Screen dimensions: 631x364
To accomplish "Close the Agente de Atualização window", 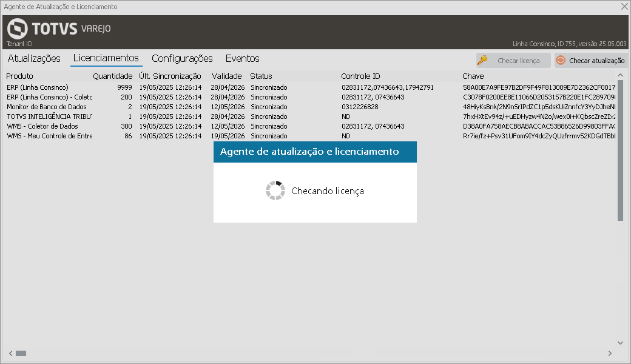I will click(624, 7).
